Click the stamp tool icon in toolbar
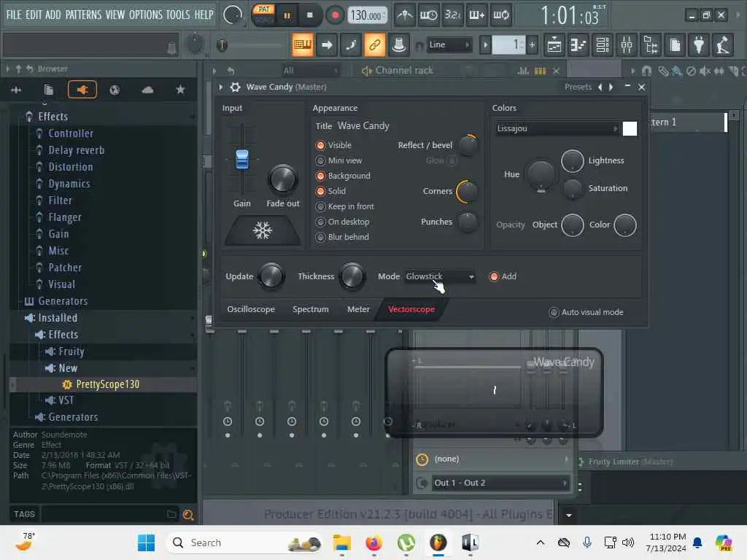The width and height of the screenshot is (747, 560). (x=399, y=45)
